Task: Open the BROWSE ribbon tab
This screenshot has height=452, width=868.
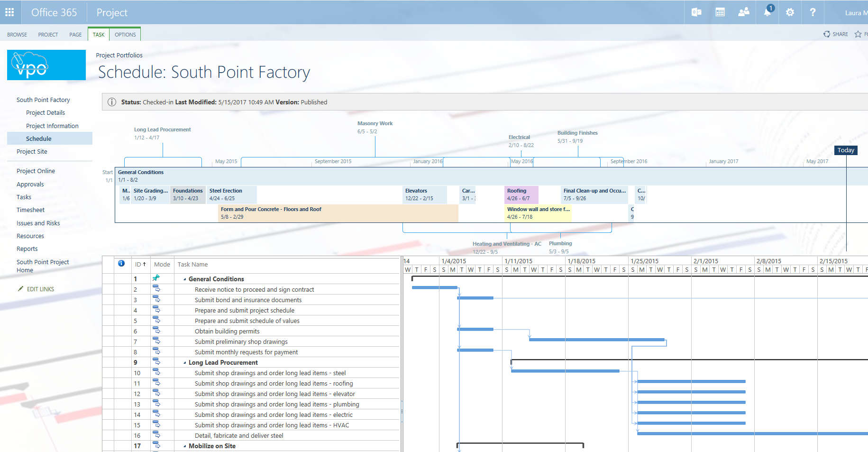Action: (17, 35)
